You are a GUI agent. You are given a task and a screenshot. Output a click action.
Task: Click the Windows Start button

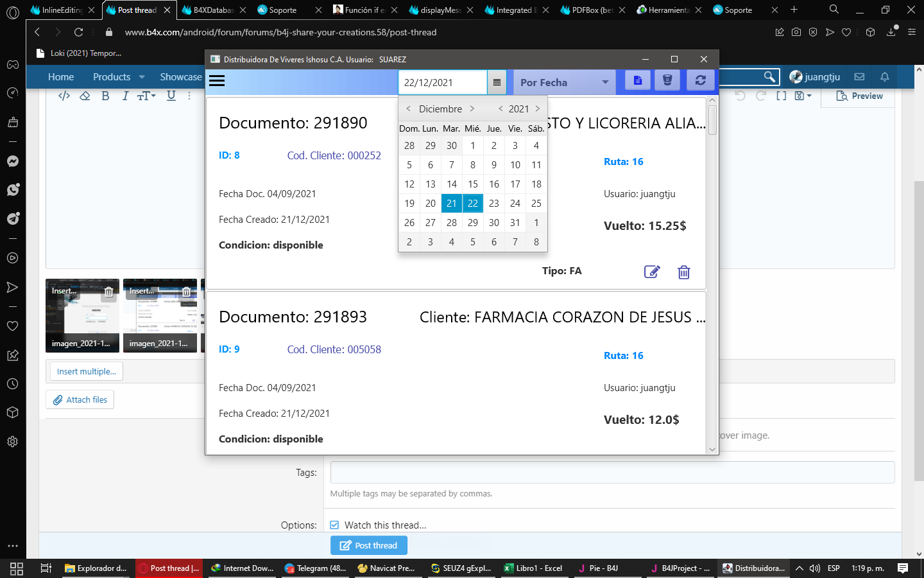coord(17,568)
